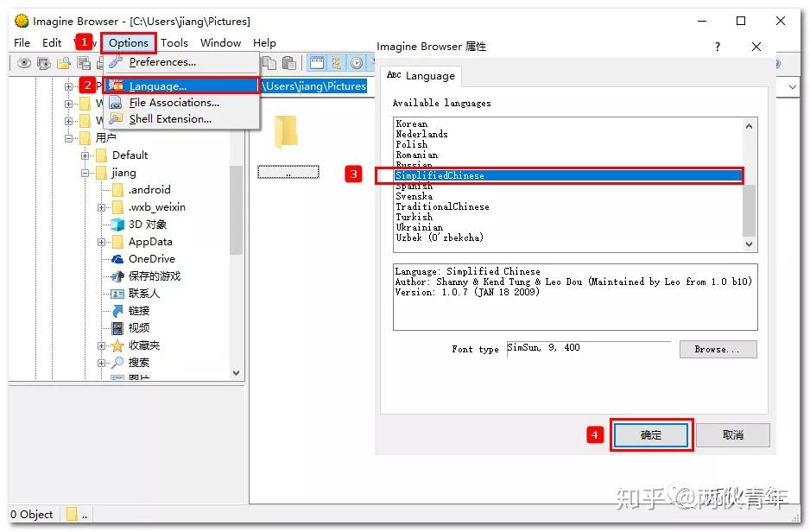Image resolution: width=810 pixels, height=532 pixels.
Task: Click the save-as disk icon in toolbar
Action: (x=83, y=64)
